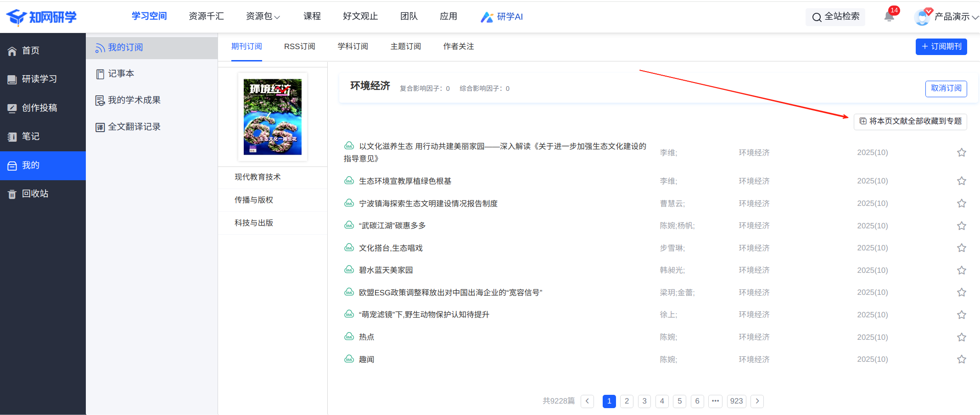Go to 笔记 notes in sidebar
Screen dimensions: 980x415
[30, 136]
